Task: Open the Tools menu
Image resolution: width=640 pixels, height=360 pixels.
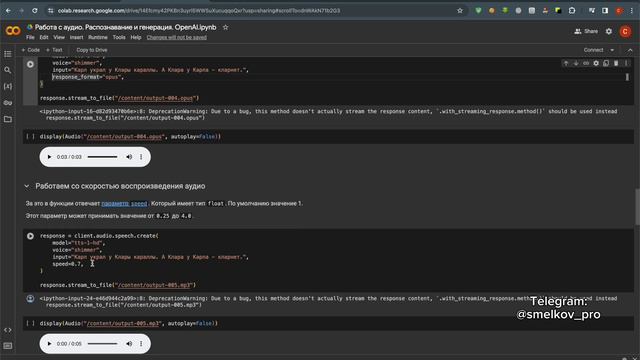Action: (119, 37)
